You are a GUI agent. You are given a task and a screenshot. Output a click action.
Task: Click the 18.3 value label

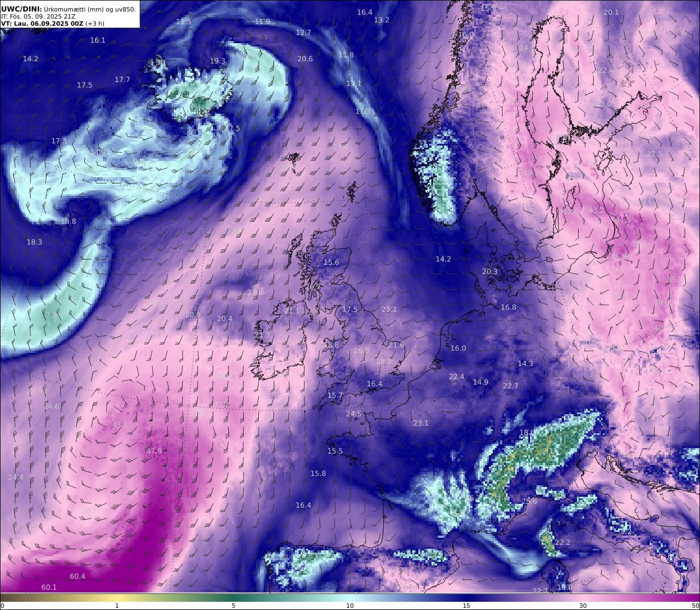point(34,242)
